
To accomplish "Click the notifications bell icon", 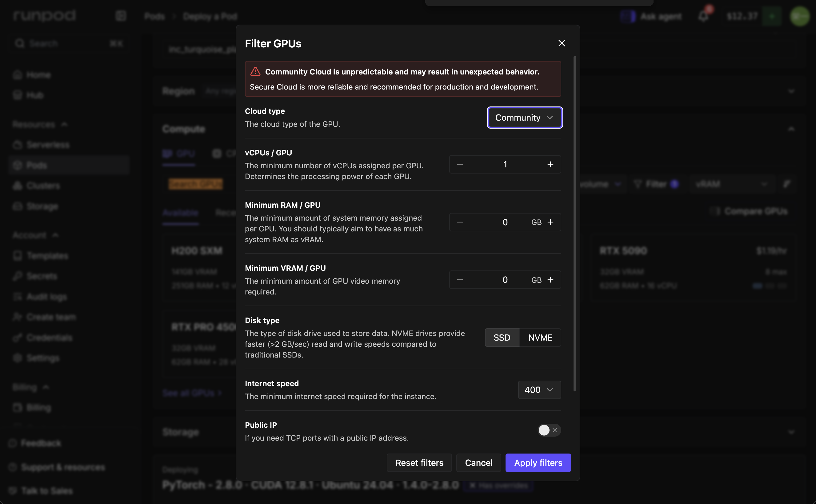I will [x=703, y=16].
